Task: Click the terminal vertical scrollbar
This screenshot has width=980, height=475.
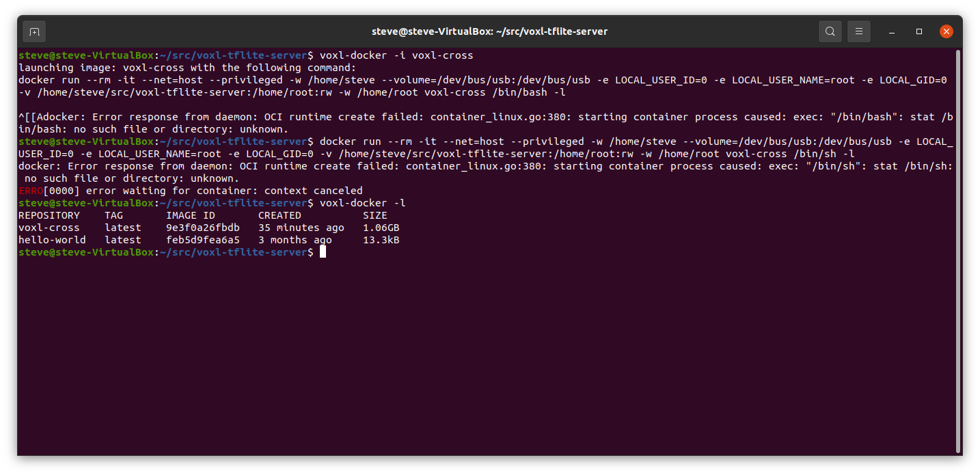Action: (x=958, y=251)
